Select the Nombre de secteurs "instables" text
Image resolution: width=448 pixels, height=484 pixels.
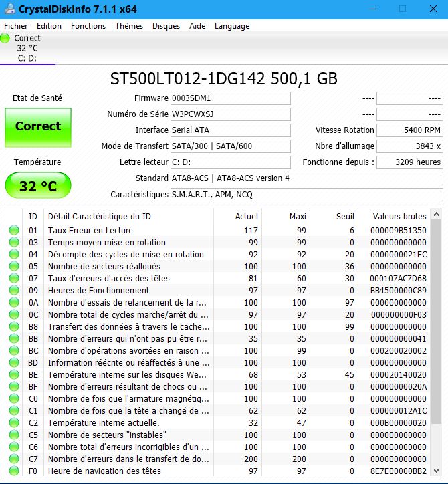(x=107, y=435)
